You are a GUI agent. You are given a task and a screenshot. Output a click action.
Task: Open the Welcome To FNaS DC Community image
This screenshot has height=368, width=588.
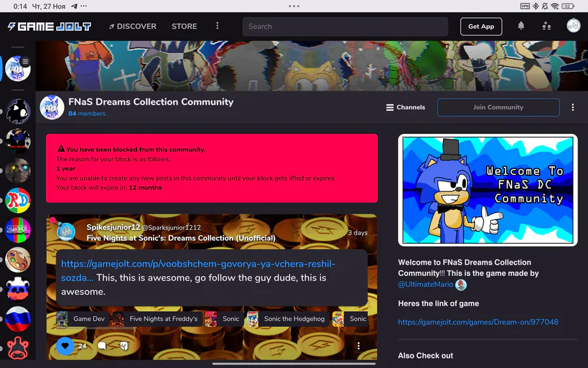point(488,190)
